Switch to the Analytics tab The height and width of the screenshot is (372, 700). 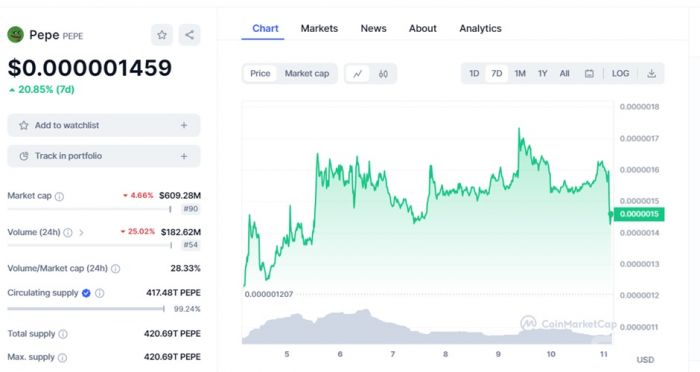pos(480,29)
